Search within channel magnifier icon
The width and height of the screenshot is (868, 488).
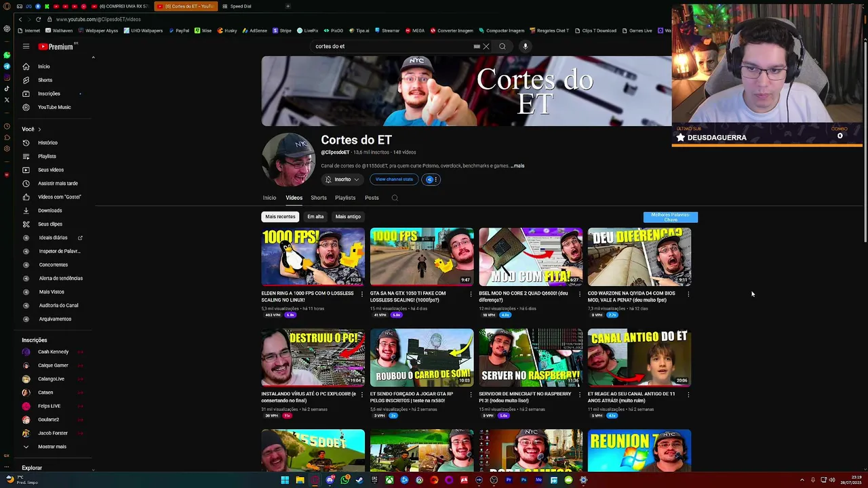(x=395, y=198)
